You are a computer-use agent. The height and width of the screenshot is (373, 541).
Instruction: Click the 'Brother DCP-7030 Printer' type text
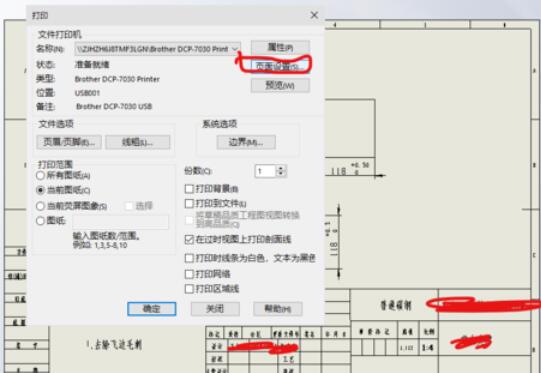117,79
